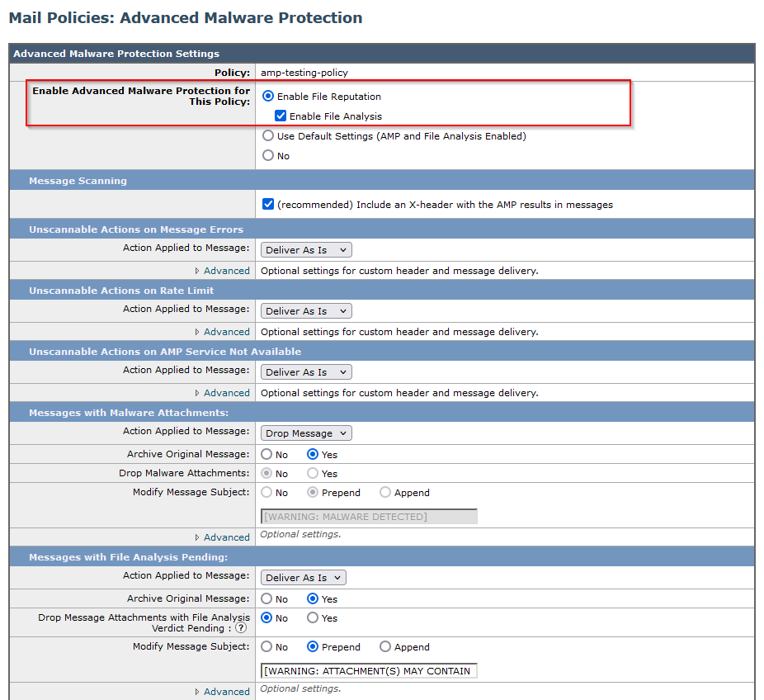Choose Prepend for File Analysis Pending subject
Screen dimensions: 764x700
(313, 646)
